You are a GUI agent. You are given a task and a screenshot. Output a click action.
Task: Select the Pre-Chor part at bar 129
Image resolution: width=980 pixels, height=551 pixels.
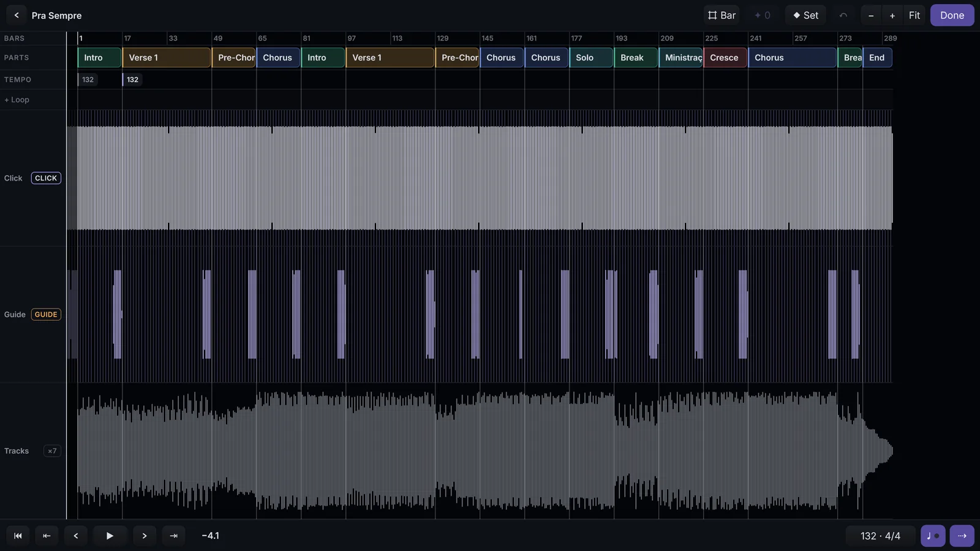[457, 58]
